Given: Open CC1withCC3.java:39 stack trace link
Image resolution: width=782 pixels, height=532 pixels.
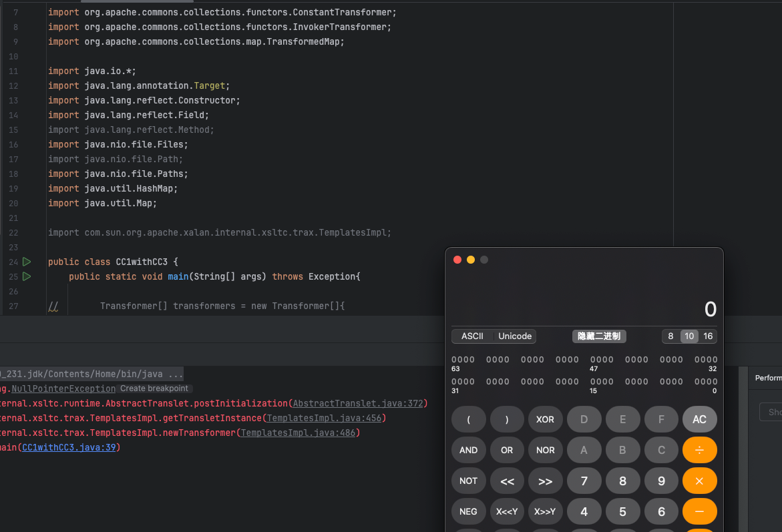Looking at the screenshot, I should [x=69, y=447].
